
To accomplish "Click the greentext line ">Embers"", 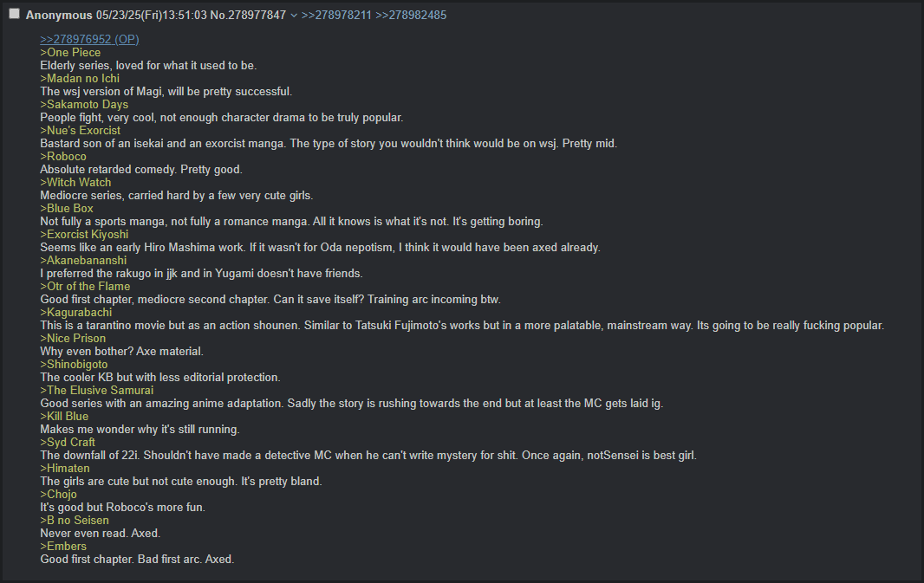I will [63, 547].
